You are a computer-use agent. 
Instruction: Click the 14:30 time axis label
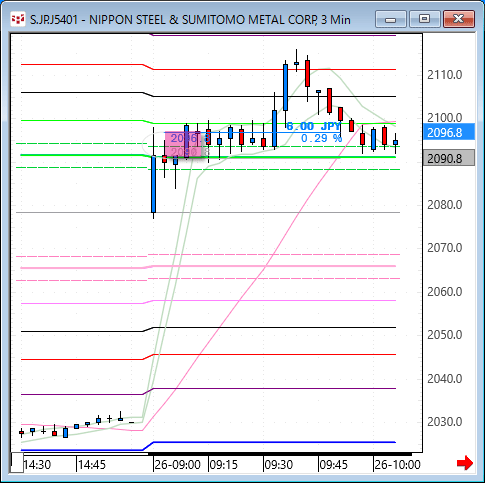tap(37, 465)
